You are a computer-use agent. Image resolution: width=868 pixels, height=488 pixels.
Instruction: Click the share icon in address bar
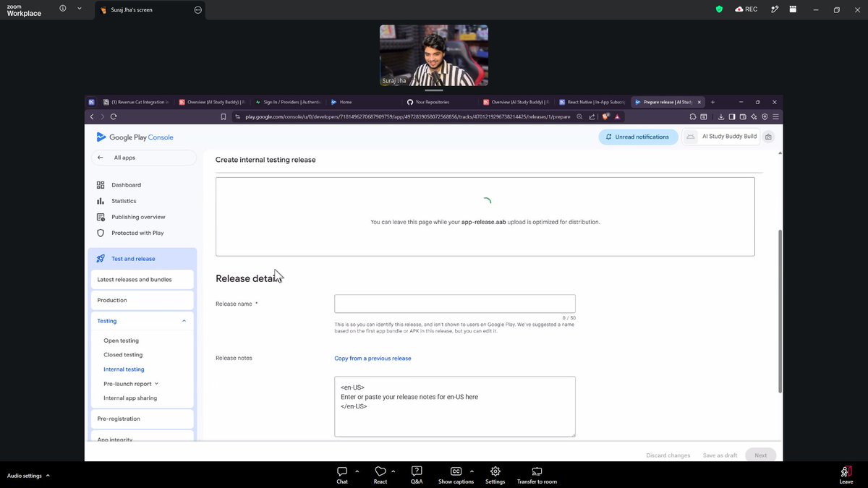(x=592, y=116)
